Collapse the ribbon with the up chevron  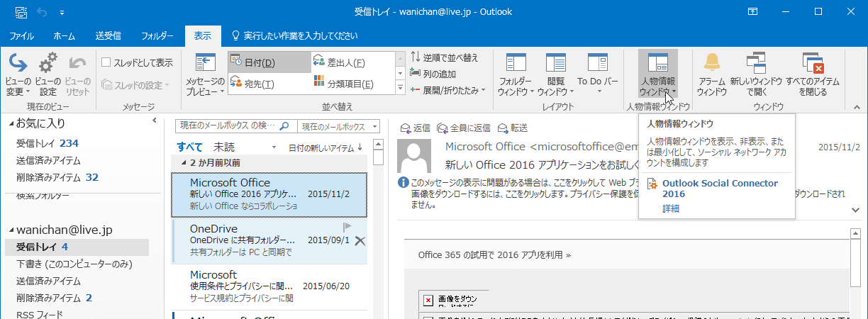(857, 106)
